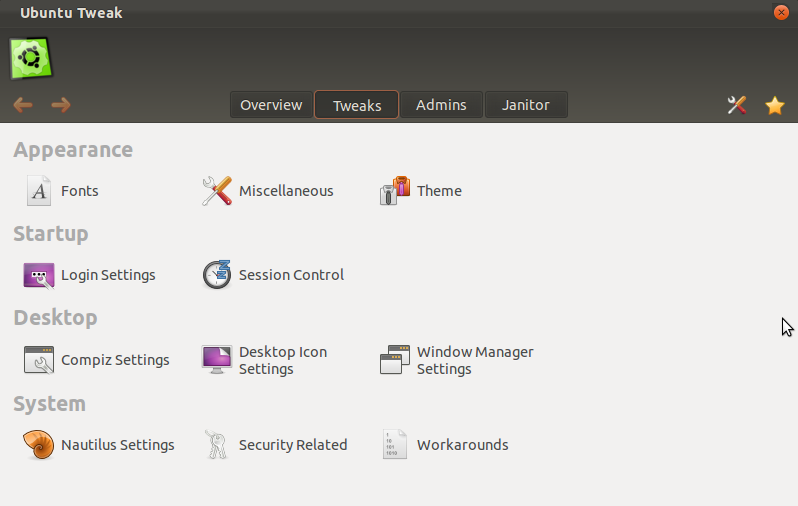The width and height of the screenshot is (798, 506).
Task: Open Desktop Icon Settings monitor icon
Action: (217, 360)
